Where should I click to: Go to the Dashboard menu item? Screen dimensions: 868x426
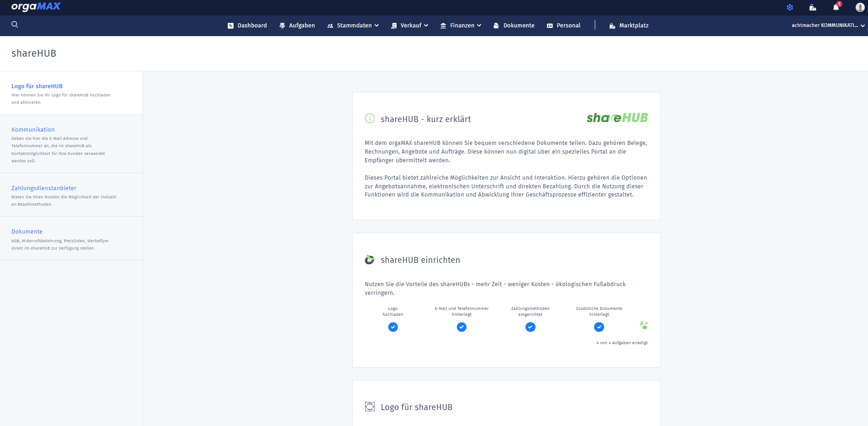[x=247, y=26]
